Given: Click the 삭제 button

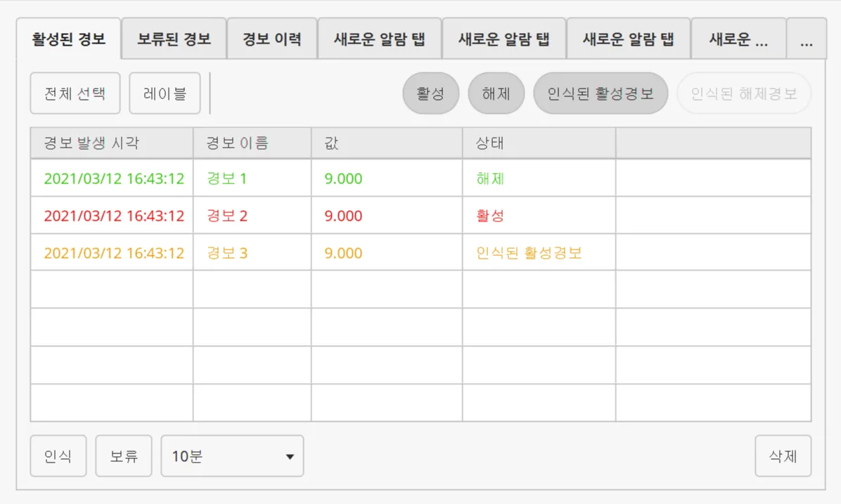Looking at the screenshot, I should coord(783,456).
